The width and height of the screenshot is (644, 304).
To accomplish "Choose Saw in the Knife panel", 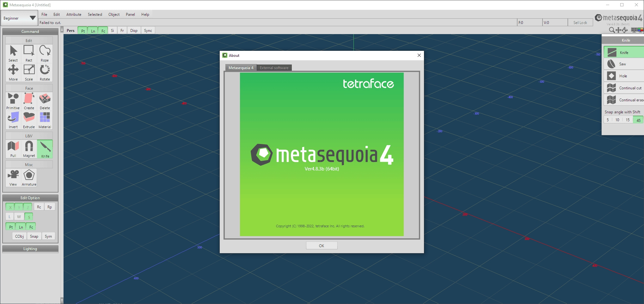I will 624,64.
